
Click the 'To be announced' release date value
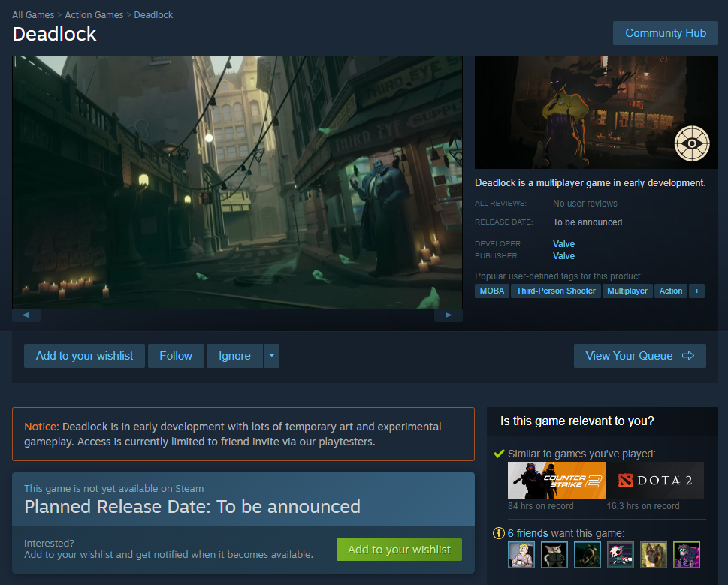click(588, 222)
